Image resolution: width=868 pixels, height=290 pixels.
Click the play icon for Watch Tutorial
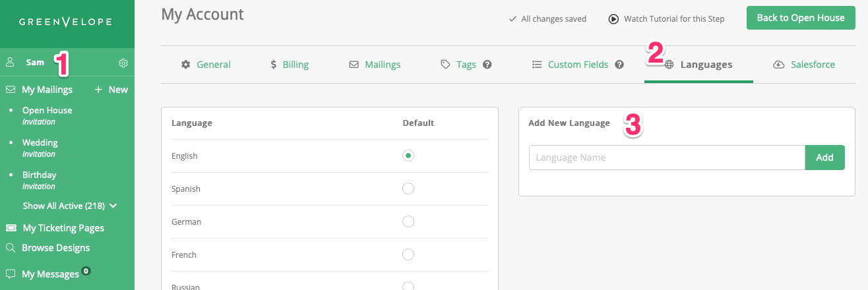tap(613, 19)
